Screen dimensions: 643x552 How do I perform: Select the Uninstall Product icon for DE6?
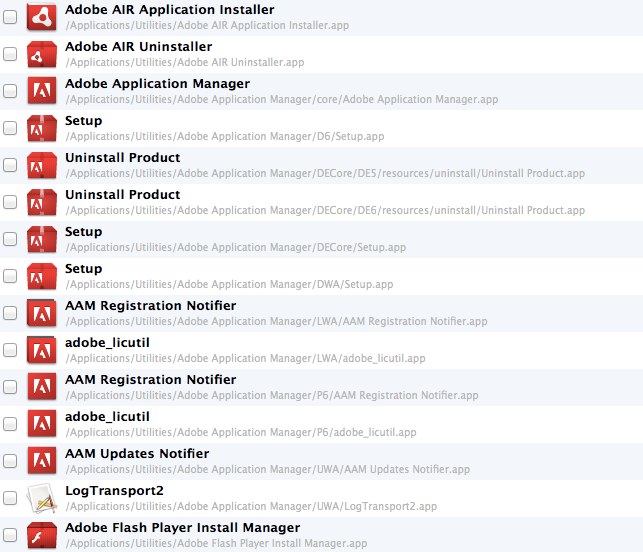click(41, 202)
